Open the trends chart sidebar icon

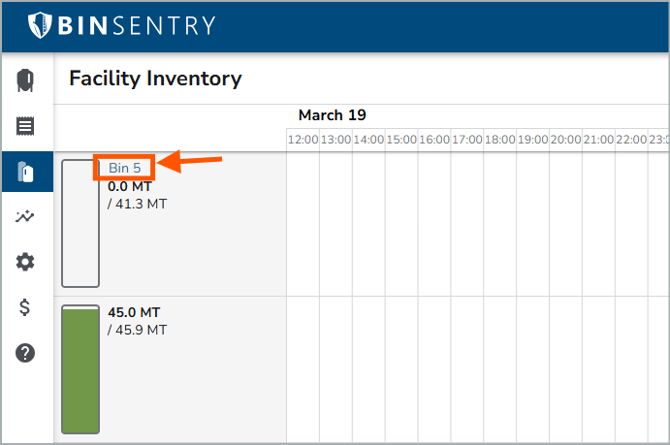pos(26,217)
